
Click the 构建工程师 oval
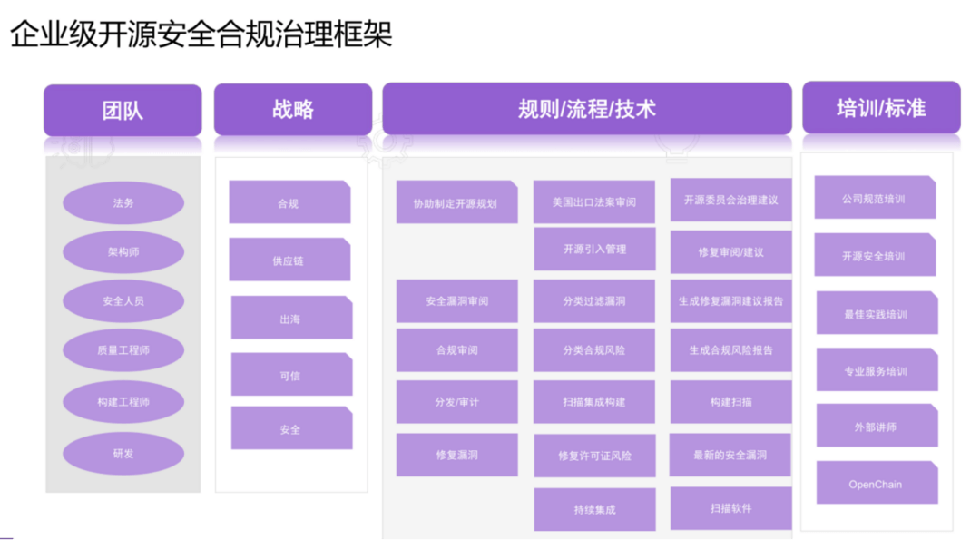[x=123, y=401]
